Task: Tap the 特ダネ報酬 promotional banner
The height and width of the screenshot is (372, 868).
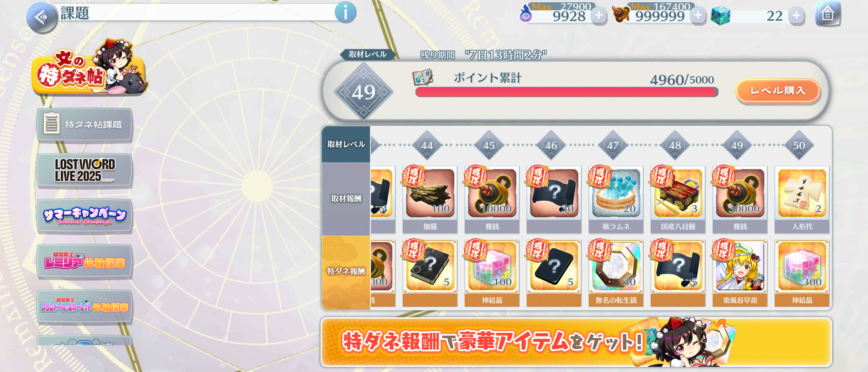Action: click(x=576, y=342)
